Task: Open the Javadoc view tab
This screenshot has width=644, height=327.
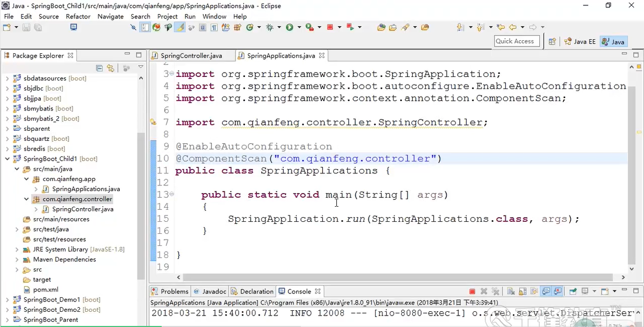Action: coord(210,291)
